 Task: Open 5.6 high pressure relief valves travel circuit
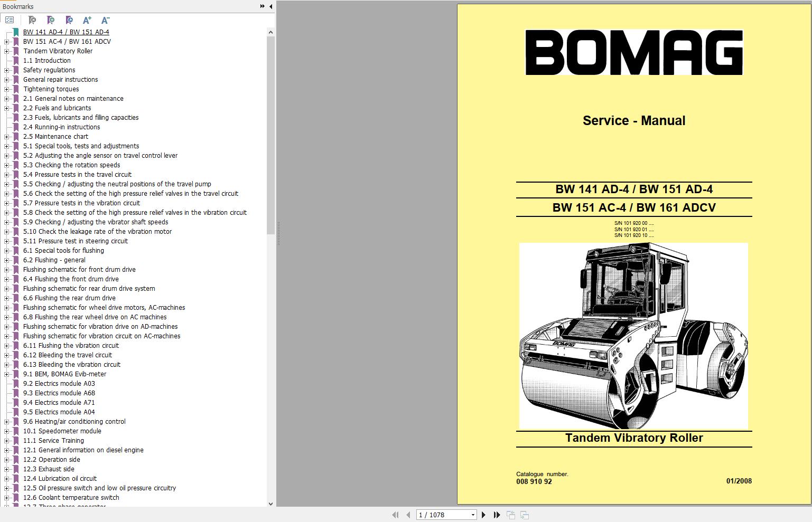tap(130, 194)
